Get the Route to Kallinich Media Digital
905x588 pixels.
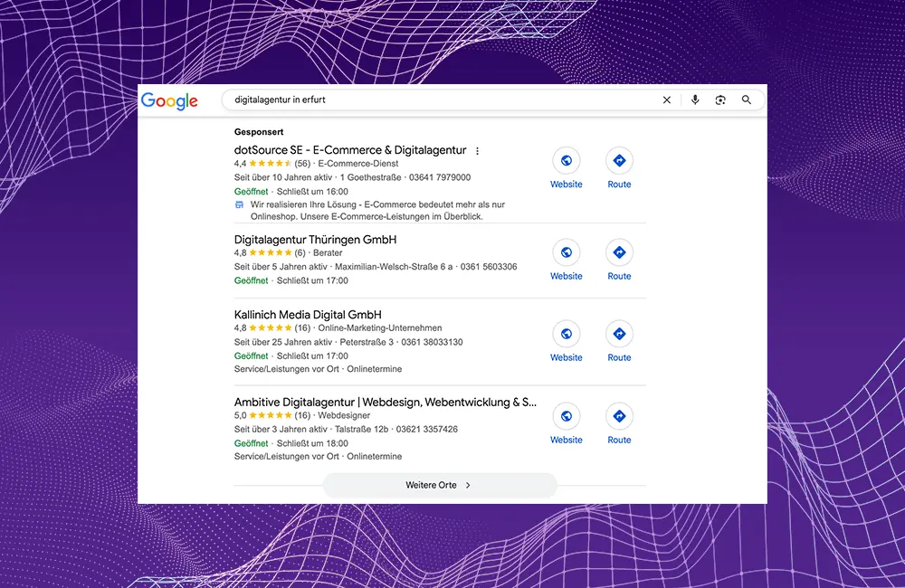click(x=619, y=334)
